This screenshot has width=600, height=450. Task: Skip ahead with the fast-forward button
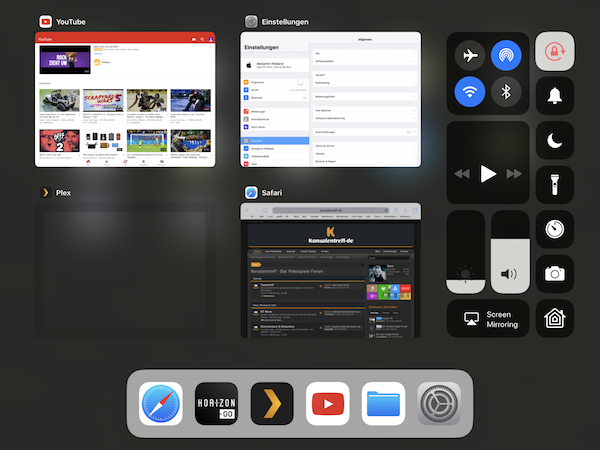click(x=514, y=174)
